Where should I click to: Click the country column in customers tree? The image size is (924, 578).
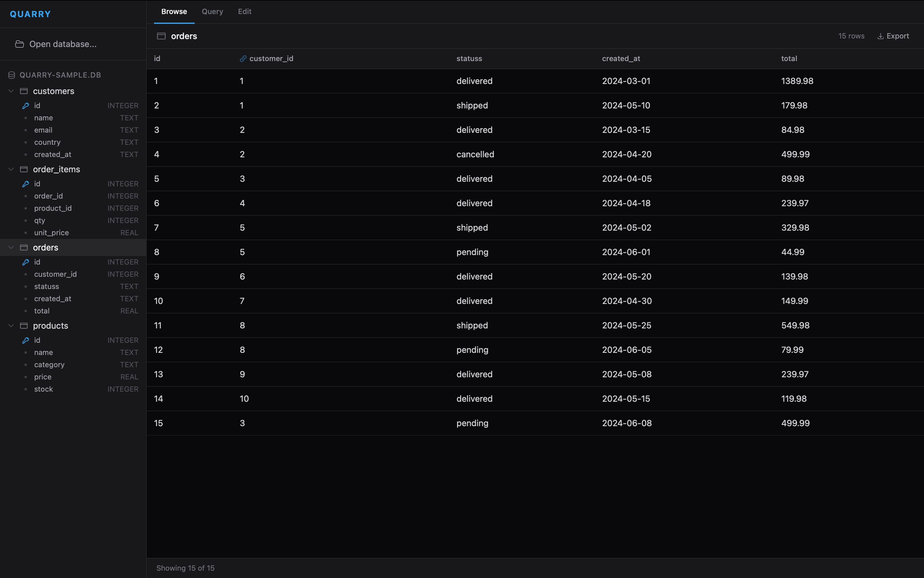[73, 142]
